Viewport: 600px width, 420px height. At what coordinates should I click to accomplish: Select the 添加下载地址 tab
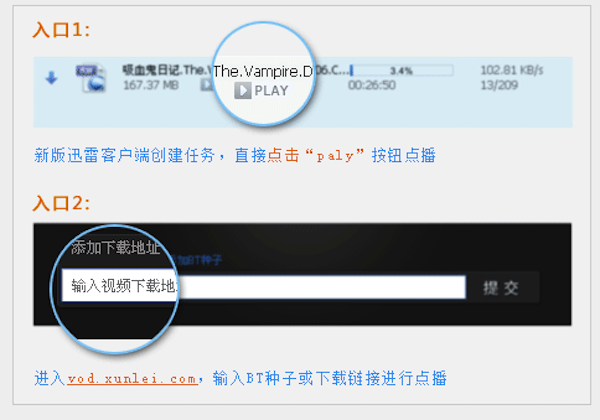pyautogui.click(x=115, y=247)
